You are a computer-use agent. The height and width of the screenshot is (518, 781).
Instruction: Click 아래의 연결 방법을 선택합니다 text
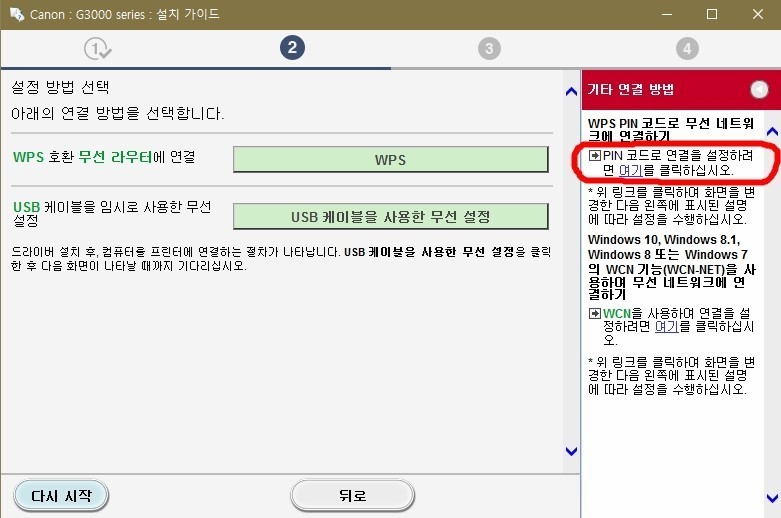click(118, 114)
